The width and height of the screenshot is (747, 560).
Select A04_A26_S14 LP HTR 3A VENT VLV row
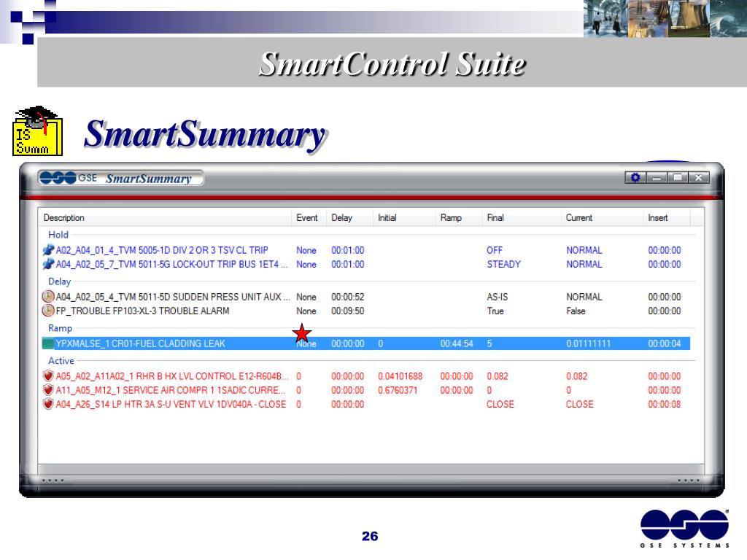tap(366, 404)
